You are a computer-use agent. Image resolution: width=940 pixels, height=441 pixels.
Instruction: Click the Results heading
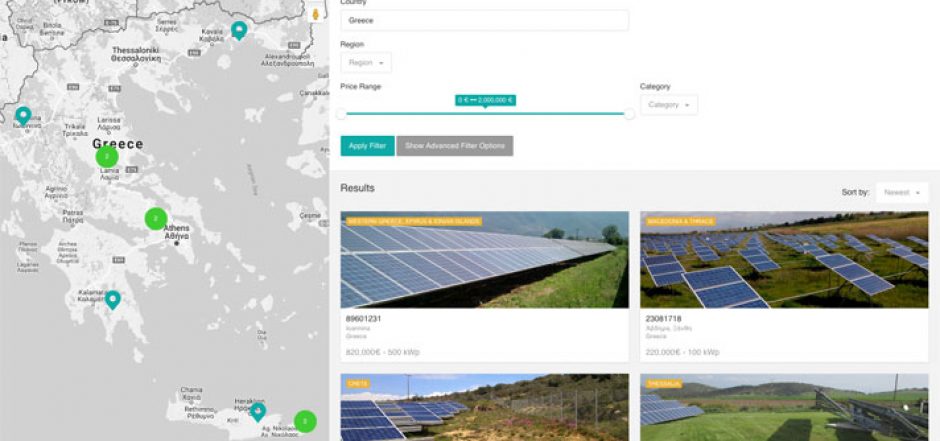(x=357, y=188)
